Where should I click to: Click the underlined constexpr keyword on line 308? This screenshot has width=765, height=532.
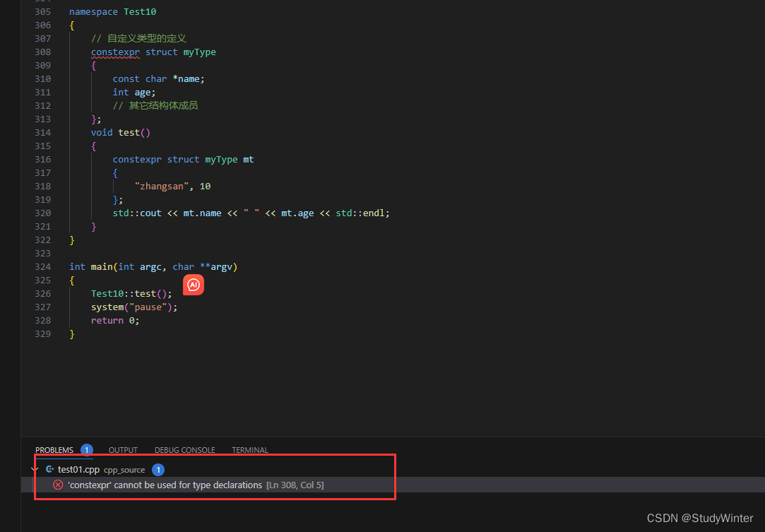[115, 52]
